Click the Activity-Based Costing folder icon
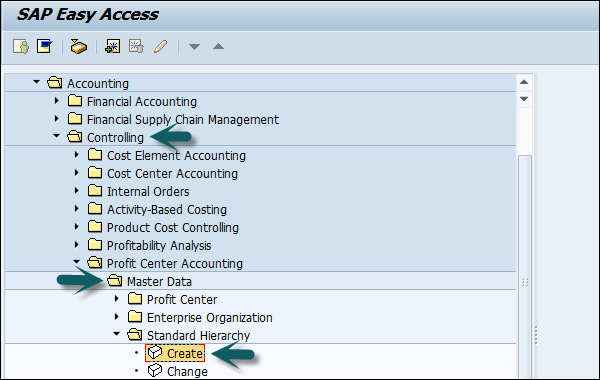The image size is (600, 380). tap(95, 209)
